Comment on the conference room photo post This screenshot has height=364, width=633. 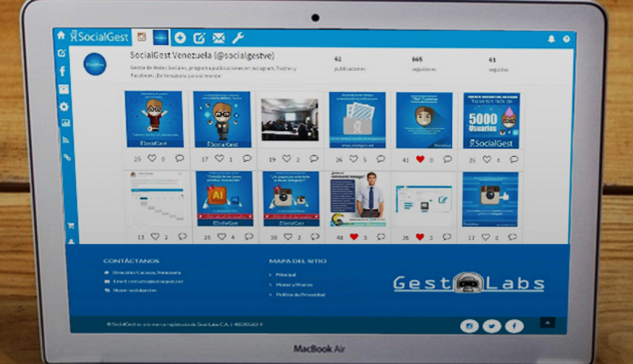tap(314, 158)
